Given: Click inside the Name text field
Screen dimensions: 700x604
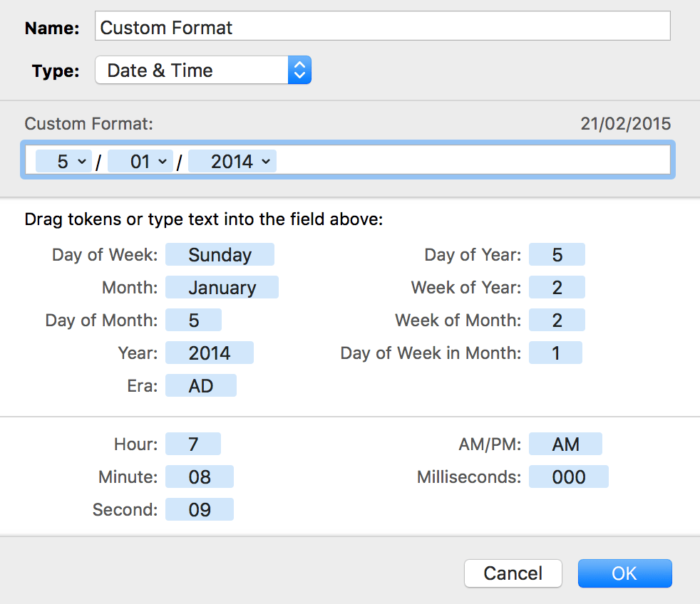Looking at the screenshot, I should point(383,26).
